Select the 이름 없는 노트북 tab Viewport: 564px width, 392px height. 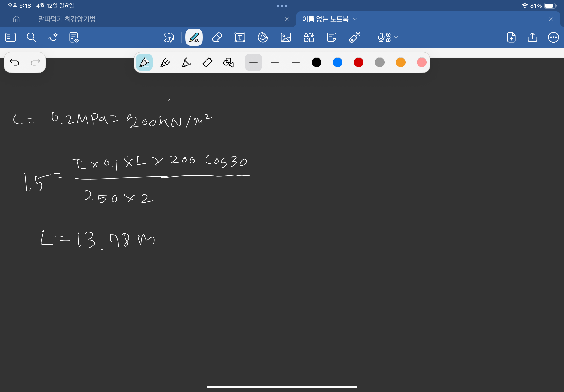pos(325,19)
